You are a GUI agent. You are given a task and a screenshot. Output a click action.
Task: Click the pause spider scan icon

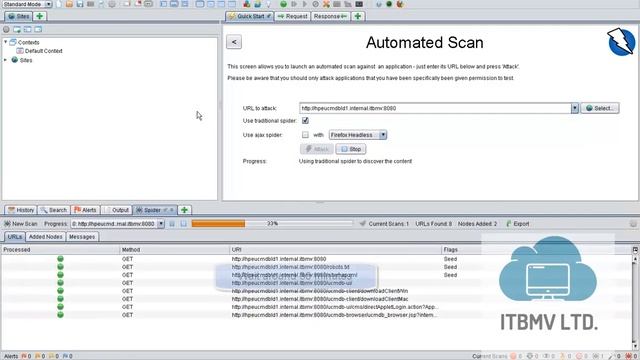pyautogui.click(x=172, y=224)
